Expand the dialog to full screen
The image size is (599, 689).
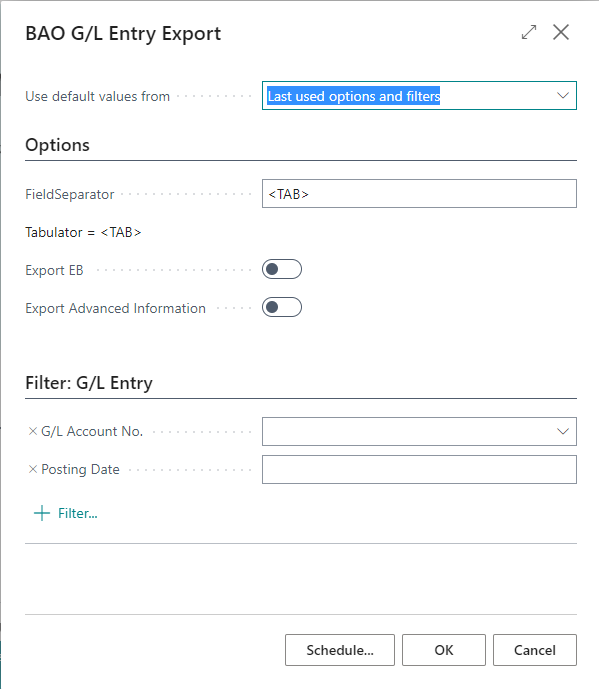pos(529,32)
